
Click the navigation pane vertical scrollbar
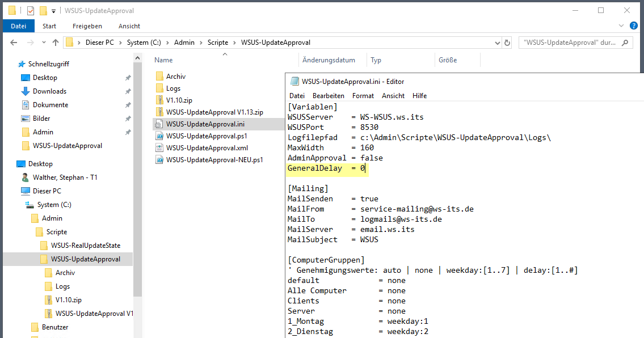[x=137, y=179]
